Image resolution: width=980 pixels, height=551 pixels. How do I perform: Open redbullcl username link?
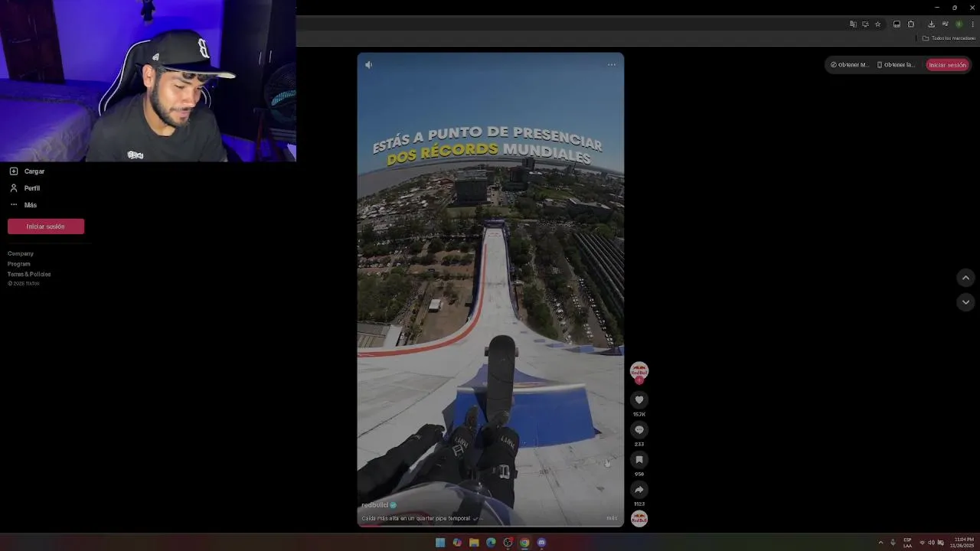(x=375, y=505)
